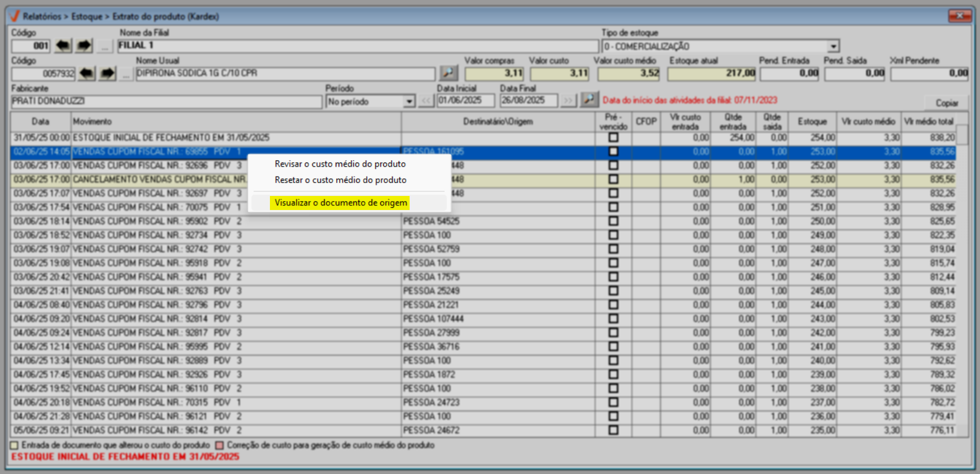Viewport: 980px width, 474px height.
Task: Click previous branch arrow beside code 001
Action: [x=63, y=46]
